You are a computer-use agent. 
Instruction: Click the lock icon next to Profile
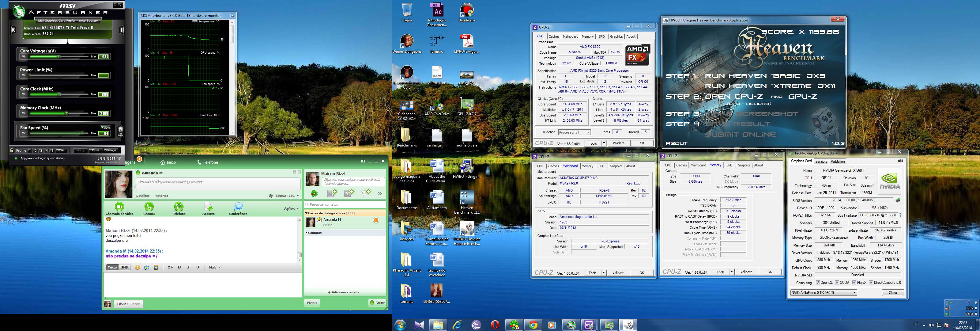(x=12, y=150)
